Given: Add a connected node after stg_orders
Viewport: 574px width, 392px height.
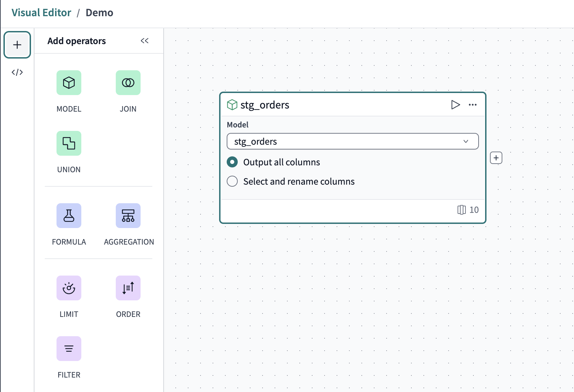Looking at the screenshot, I should point(496,158).
